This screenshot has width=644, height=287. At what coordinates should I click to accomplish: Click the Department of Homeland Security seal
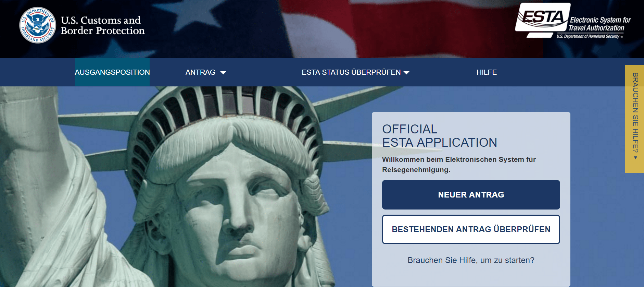38,25
